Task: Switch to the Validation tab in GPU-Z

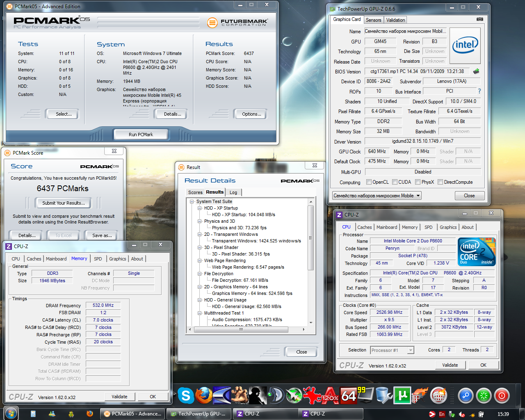Action: 395,20
